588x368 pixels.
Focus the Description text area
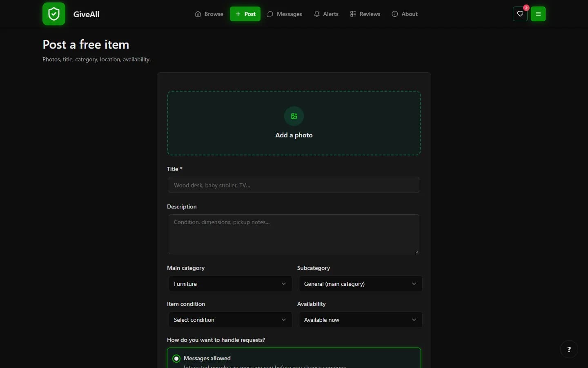tap(294, 234)
